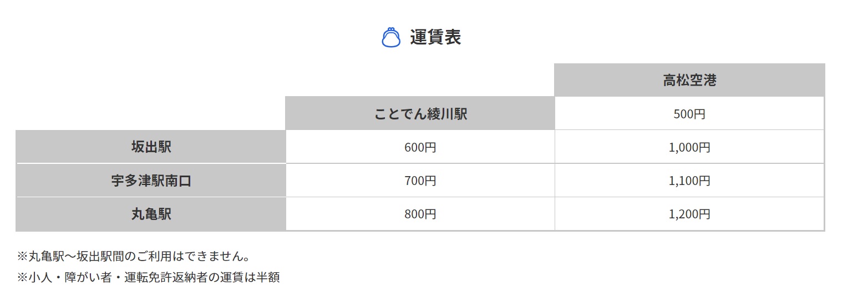The height and width of the screenshot is (290, 868).
Task: Select the 宇多津駅南口 row header
Action: (151, 181)
